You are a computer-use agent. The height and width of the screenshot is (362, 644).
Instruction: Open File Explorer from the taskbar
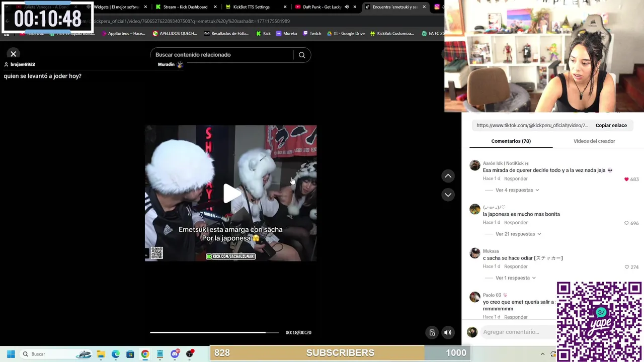[101, 354]
